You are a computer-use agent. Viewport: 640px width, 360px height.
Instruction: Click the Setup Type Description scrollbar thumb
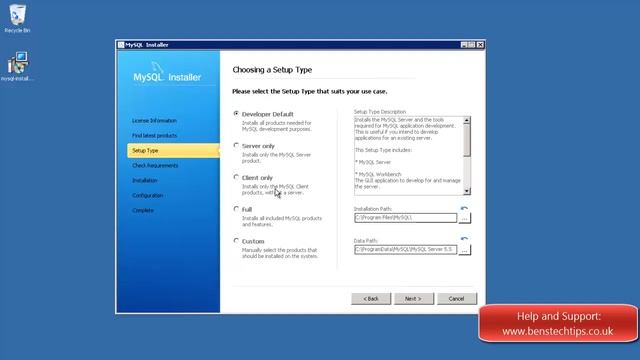[x=467, y=140]
